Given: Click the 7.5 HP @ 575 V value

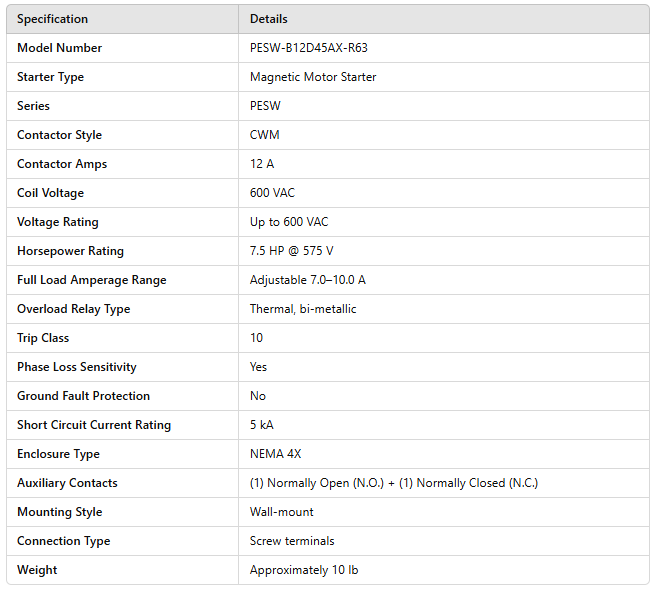Looking at the screenshot, I should (291, 251).
